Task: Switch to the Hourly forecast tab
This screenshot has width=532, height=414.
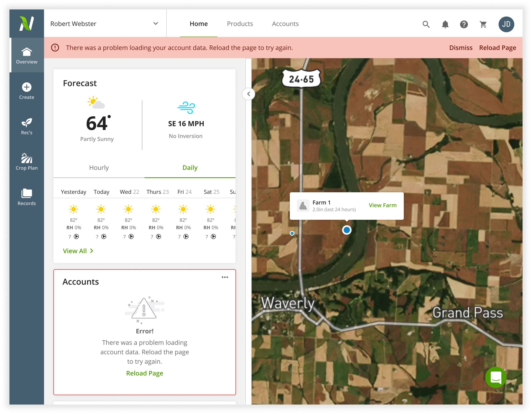Action: tap(99, 168)
